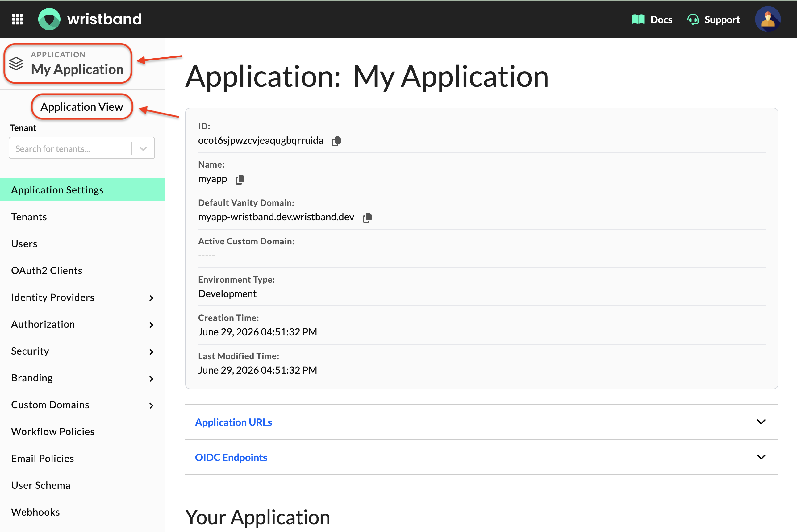Viewport: 797px width, 532px height.
Task: Open the tenant dropdown arrow
Action: click(x=143, y=149)
